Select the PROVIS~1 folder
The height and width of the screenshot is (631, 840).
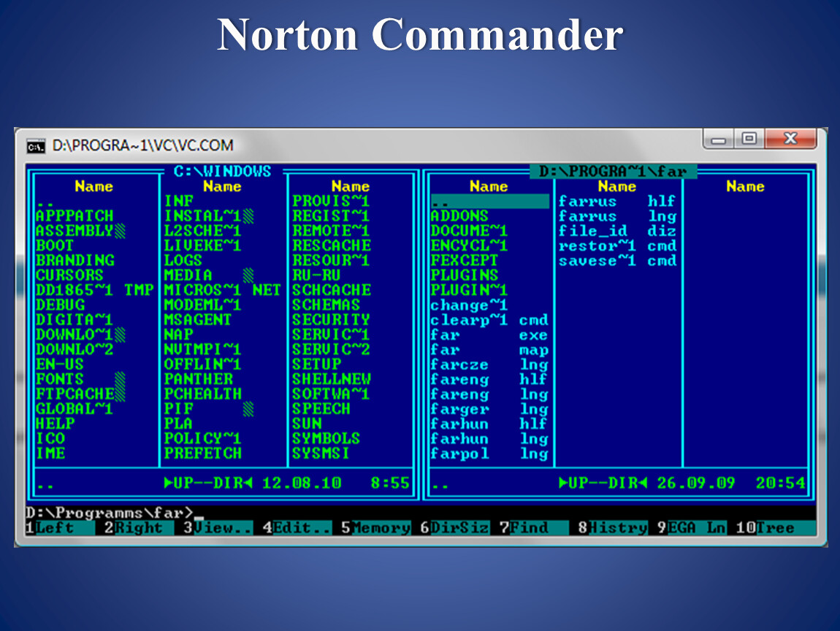pos(331,202)
